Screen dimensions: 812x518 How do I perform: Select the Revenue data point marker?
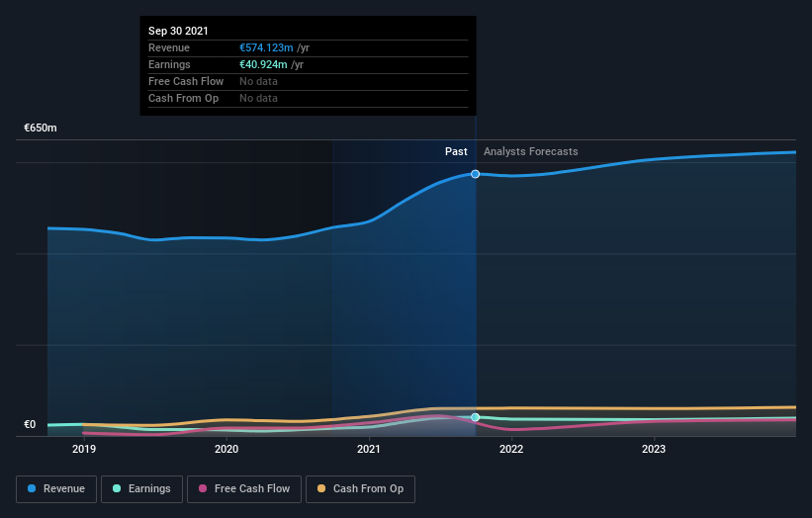point(475,174)
